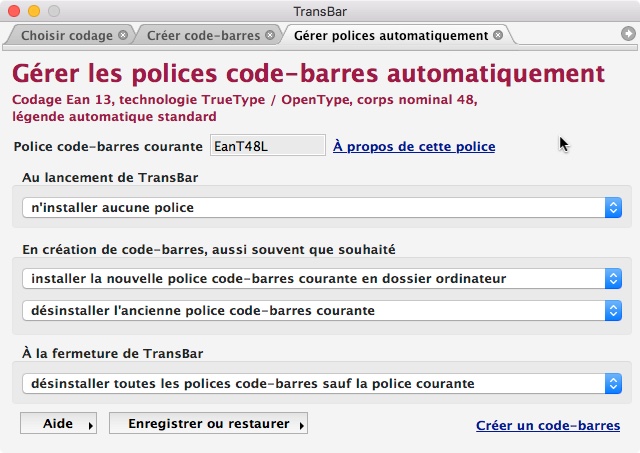Viewport: 640px width, 453px height.
Task: Click the round add-tab icon at tab bar end
Action: tap(627, 34)
